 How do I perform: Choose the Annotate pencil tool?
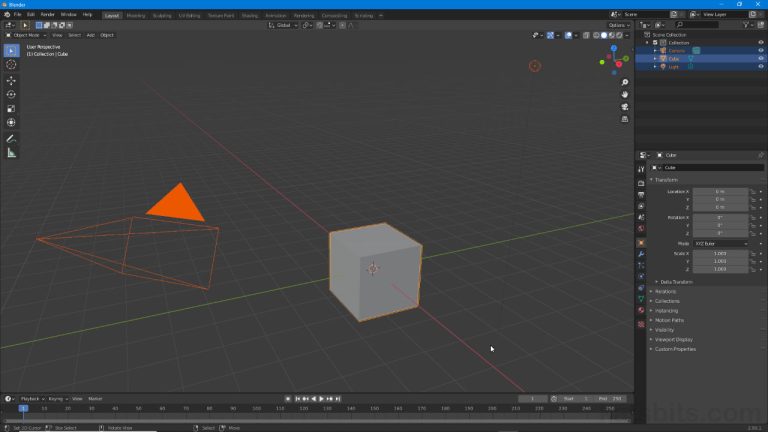[11, 138]
